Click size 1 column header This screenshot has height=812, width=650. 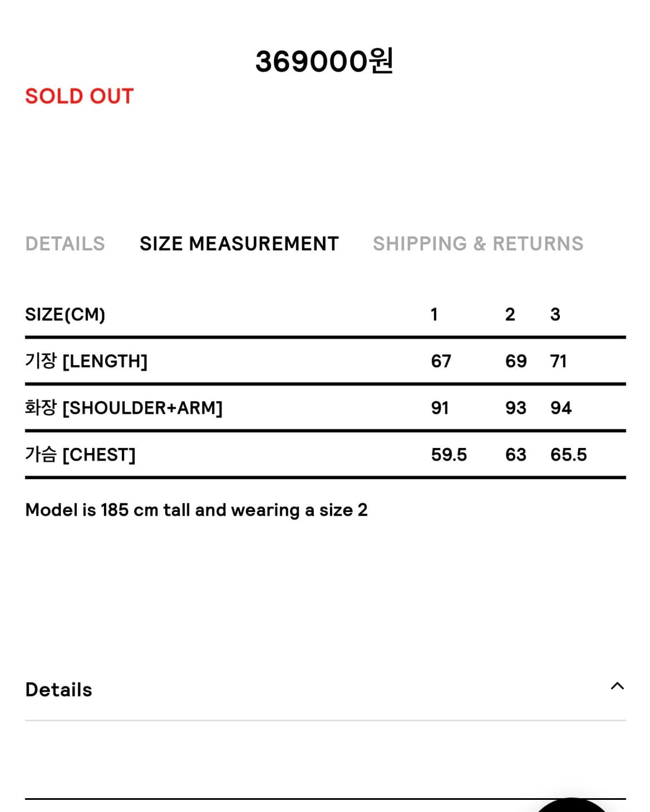[434, 314]
